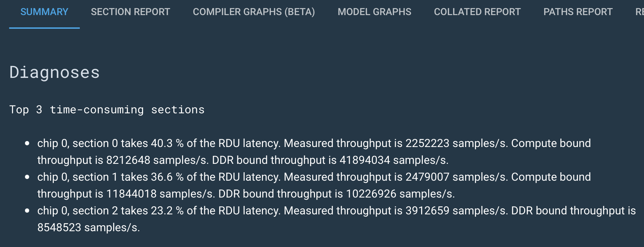Click the compute bound throughput value 11844018
The height and width of the screenshot is (247, 644).
(x=131, y=194)
